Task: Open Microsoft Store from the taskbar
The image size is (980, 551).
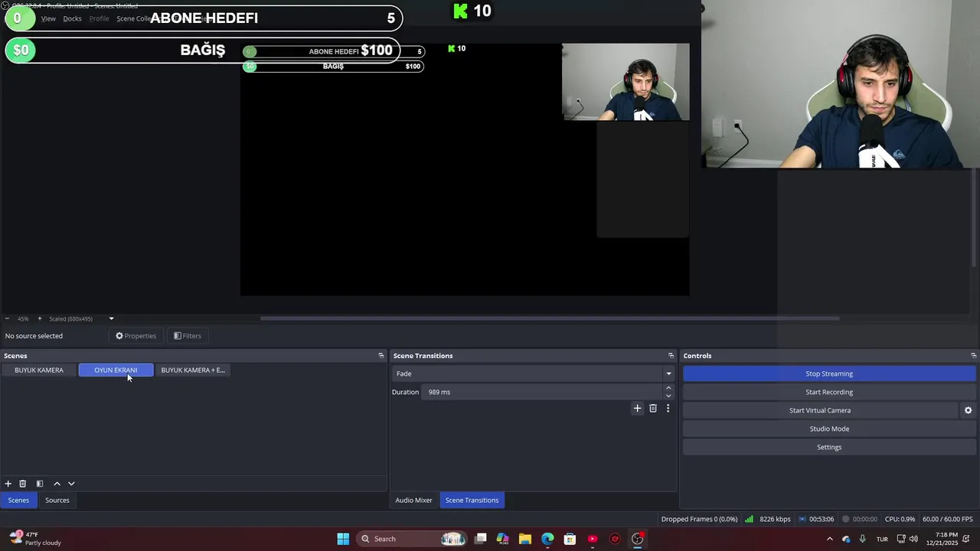Action: 570,539
